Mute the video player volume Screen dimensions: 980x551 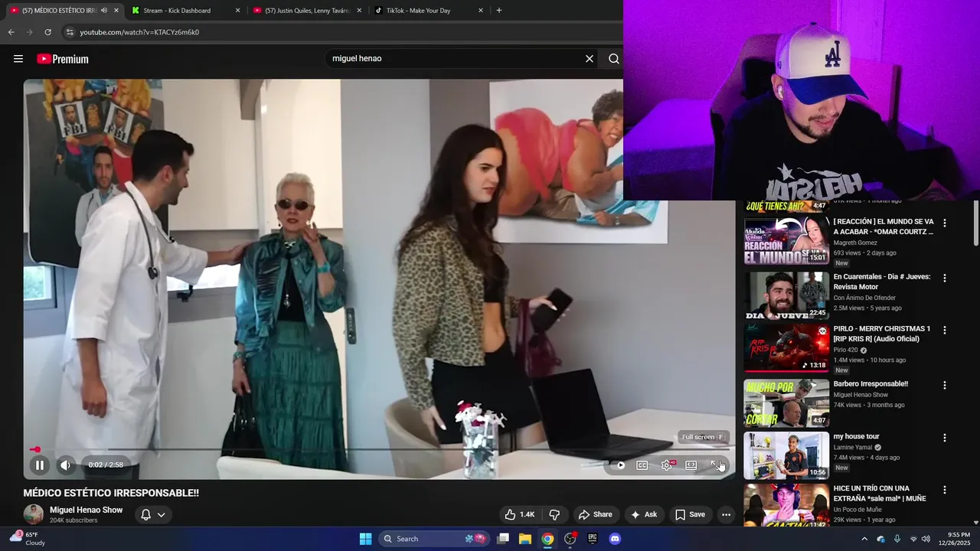click(65, 465)
